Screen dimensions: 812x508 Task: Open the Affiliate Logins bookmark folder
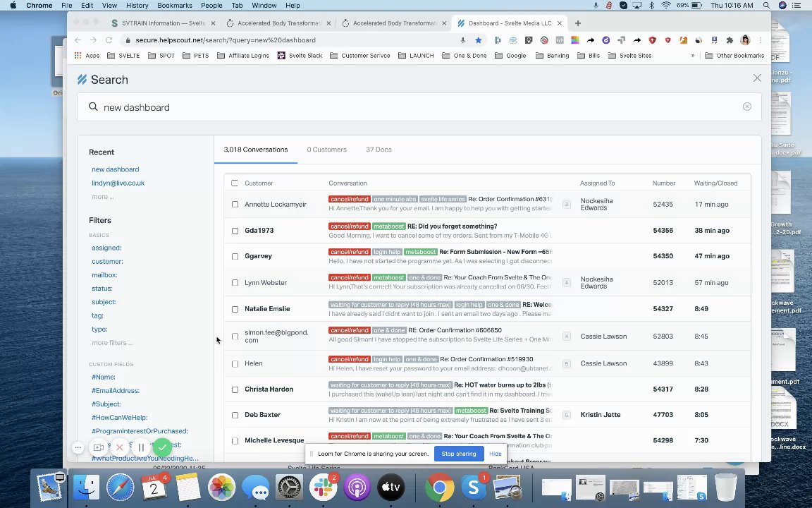(243, 56)
